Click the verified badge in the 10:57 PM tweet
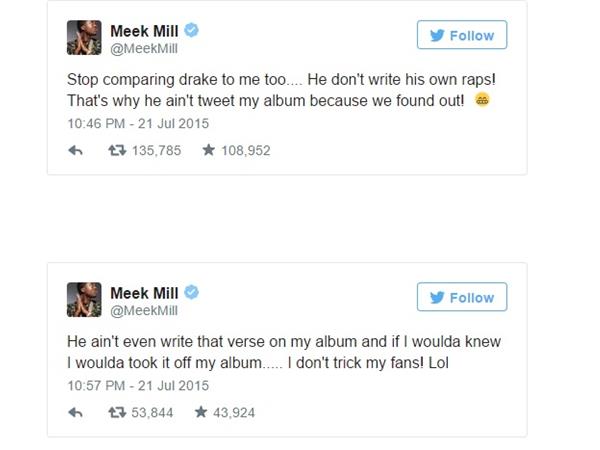The width and height of the screenshot is (600, 450). click(x=192, y=292)
